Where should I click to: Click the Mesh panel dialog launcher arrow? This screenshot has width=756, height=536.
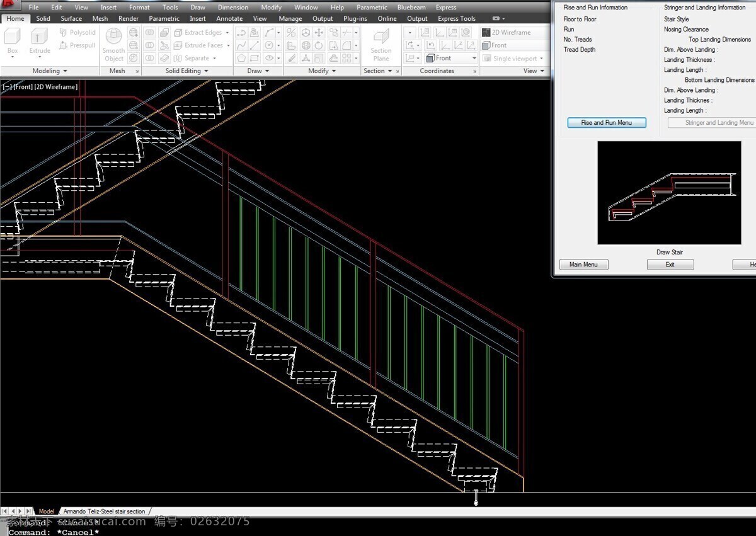[x=137, y=71]
